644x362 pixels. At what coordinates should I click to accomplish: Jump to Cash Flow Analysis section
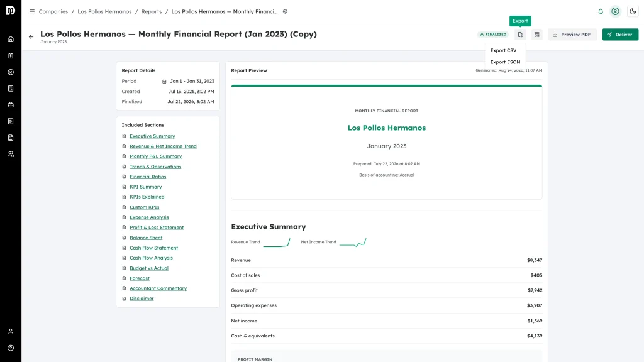(151, 258)
